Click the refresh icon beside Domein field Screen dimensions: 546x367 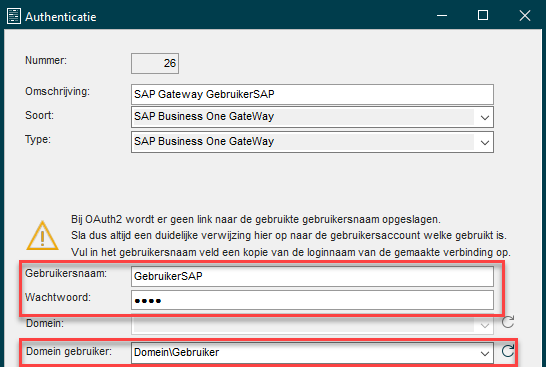pos(508,322)
